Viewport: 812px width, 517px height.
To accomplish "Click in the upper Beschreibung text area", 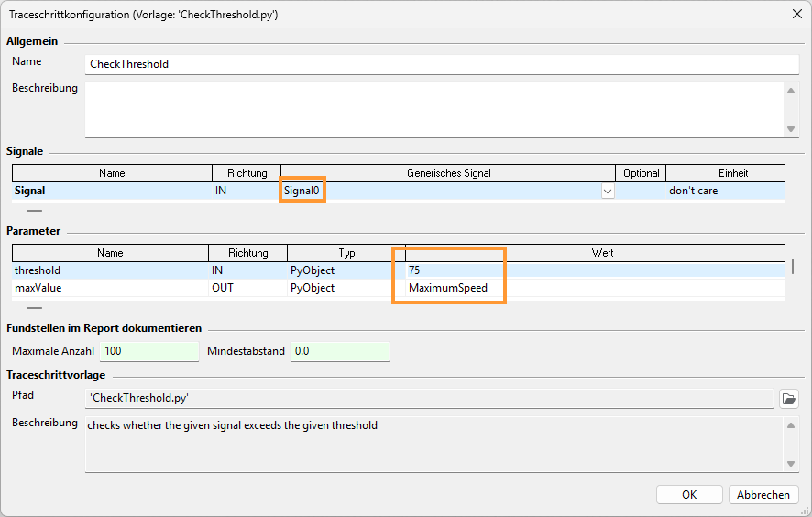I will [435, 109].
